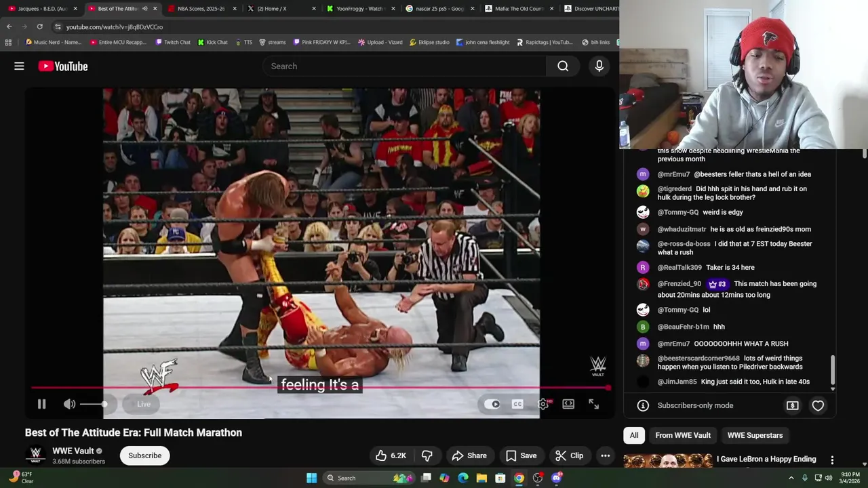Start voice search with microphone
Image resolution: width=868 pixels, height=488 pixels.
pos(599,66)
